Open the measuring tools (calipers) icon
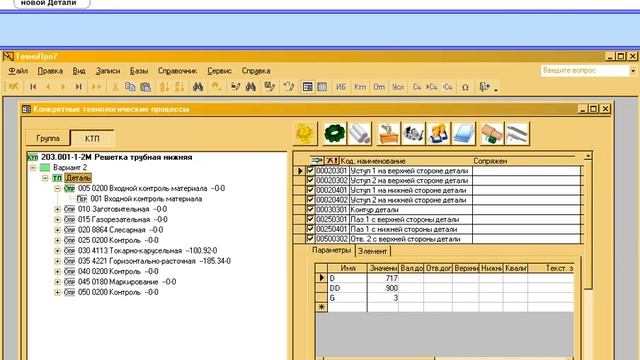Image resolution: width=640 pixels, height=360 pixels. (517, 133)
